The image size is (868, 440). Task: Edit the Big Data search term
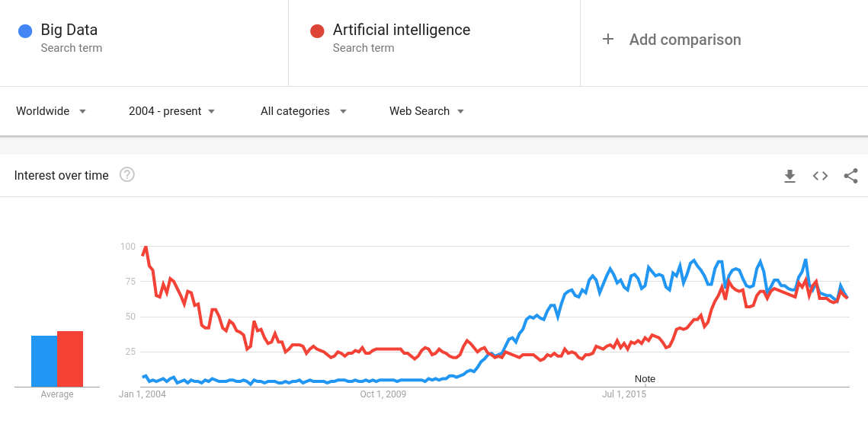point(69,30)
